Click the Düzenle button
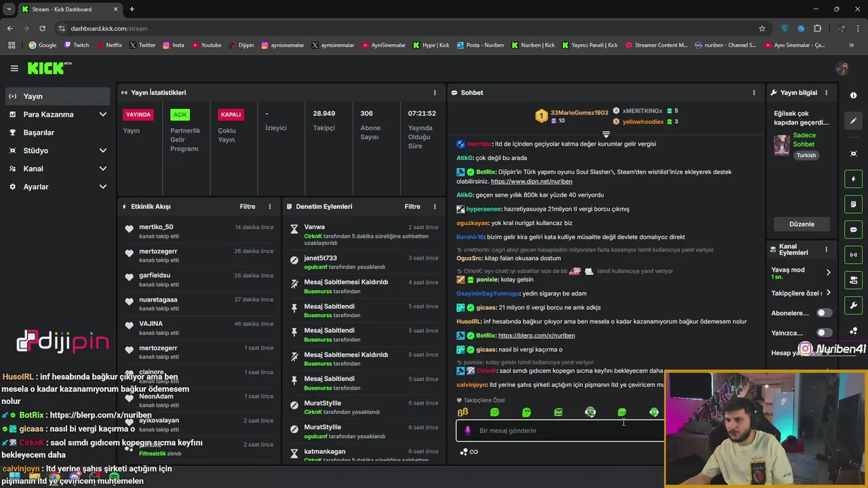 coord(802,224)
